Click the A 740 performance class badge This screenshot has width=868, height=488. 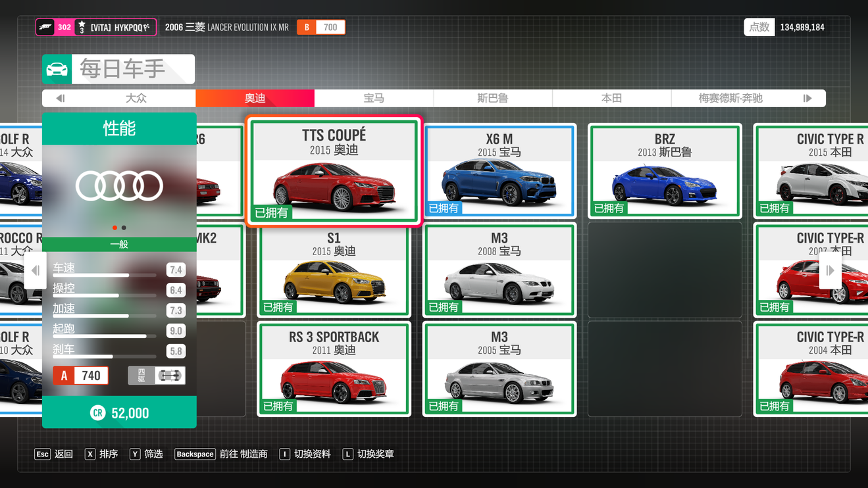[x=81, y=376]
